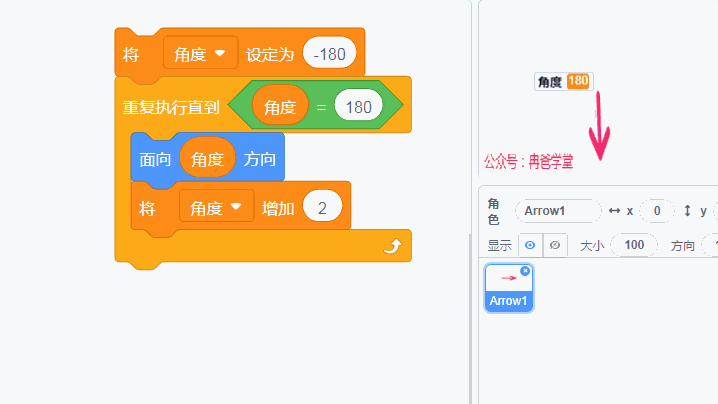The width and height of the screenshot is (718, 404).
Task: Edit the sprite x position field
Action: point(657,211)
